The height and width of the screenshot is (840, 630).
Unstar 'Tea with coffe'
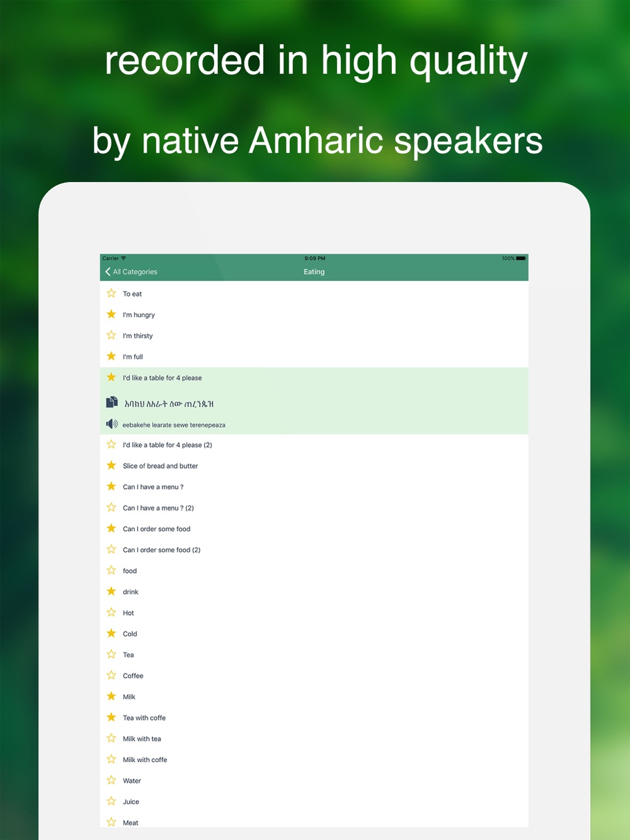pos(112,717)
